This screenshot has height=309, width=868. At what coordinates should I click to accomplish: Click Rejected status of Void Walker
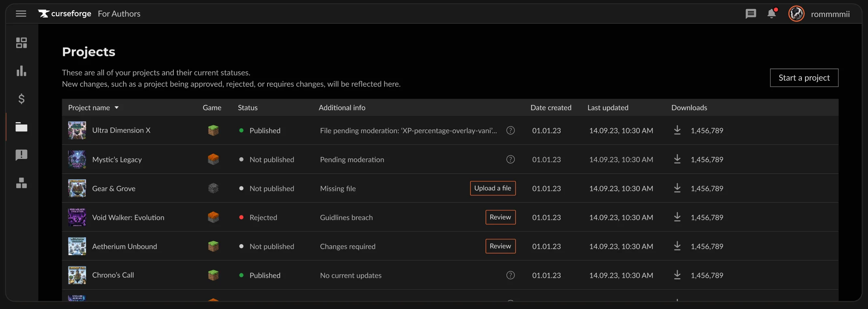263,217
